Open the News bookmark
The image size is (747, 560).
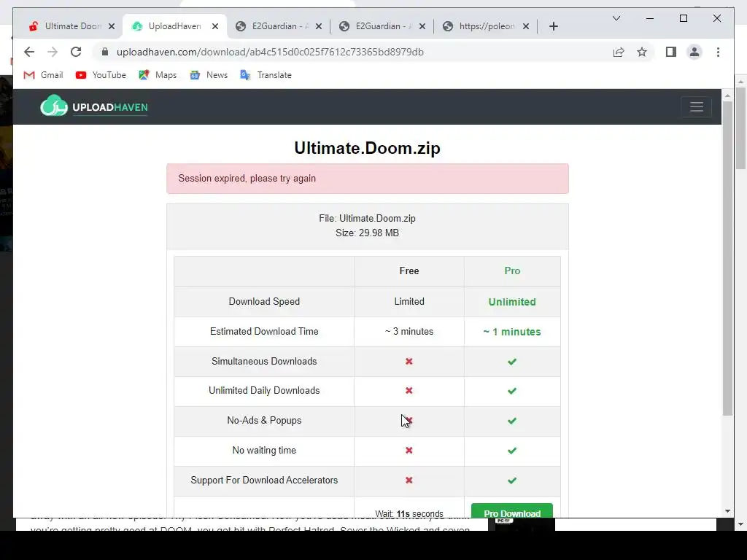point(209,75)
